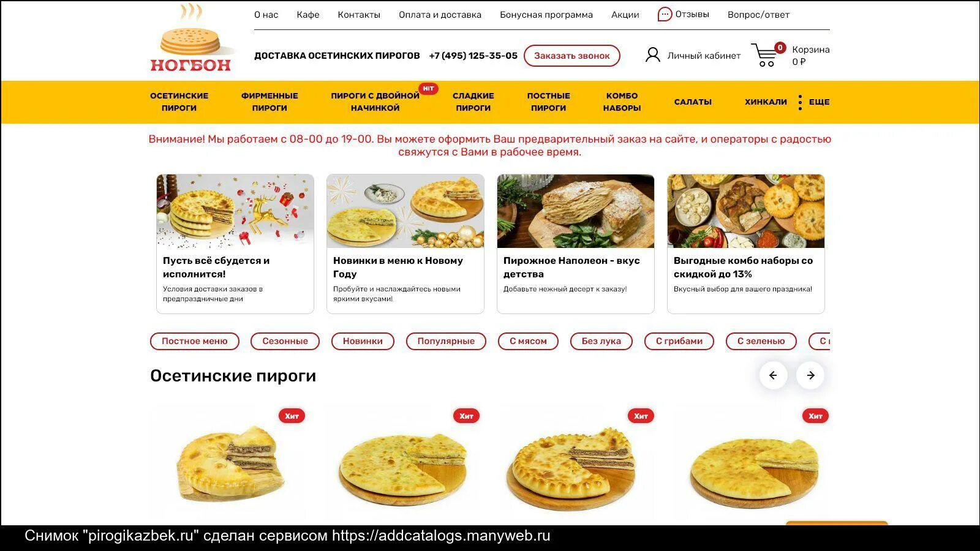Click Хит badge on first pie
Viewport: 980px width, 551px height.
[x=292, y=416]
